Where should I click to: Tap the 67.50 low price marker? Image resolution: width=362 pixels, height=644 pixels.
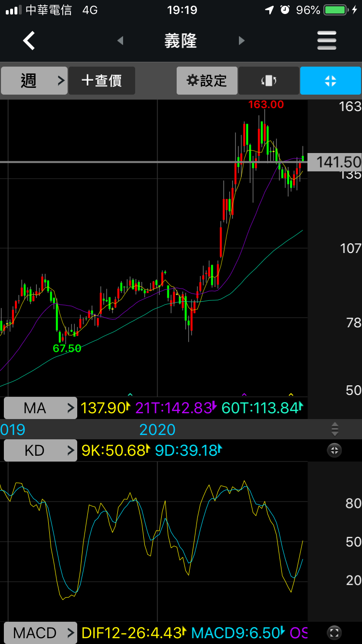pos(67,348)
